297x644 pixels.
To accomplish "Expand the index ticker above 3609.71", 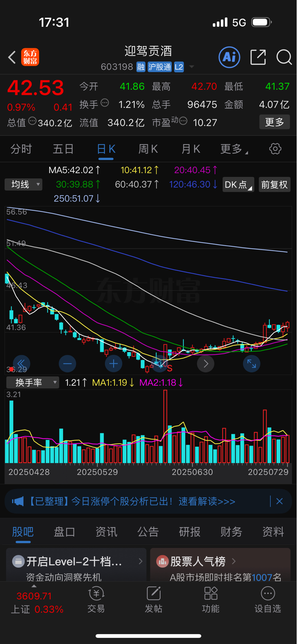I will coord(34,586).
